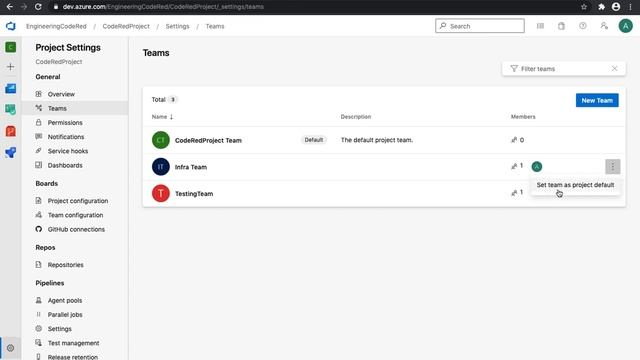The image size is (640, 360).
Task: Go to EngineeringCodeRed breadcrumb
Action: pyautogui.click(x=56, y=26)
